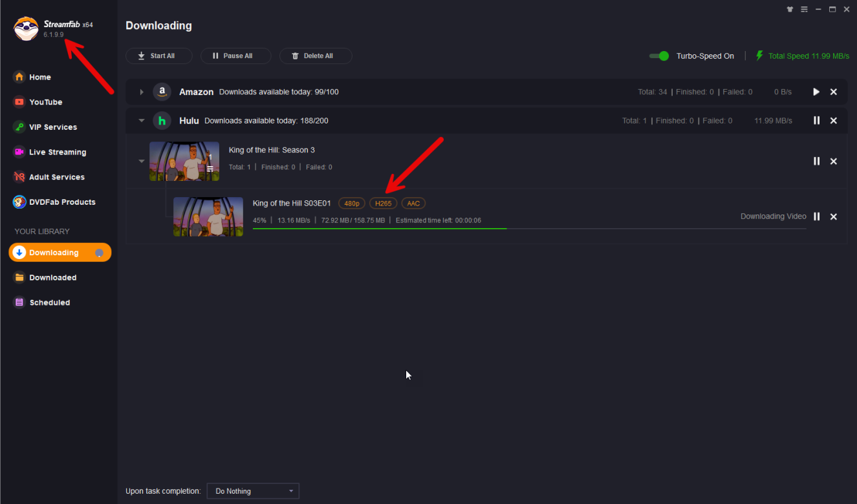The image size is (857, 504).
Task: Click the 'Estimated time left: 00:00:06' text
Action: (438, 220)
